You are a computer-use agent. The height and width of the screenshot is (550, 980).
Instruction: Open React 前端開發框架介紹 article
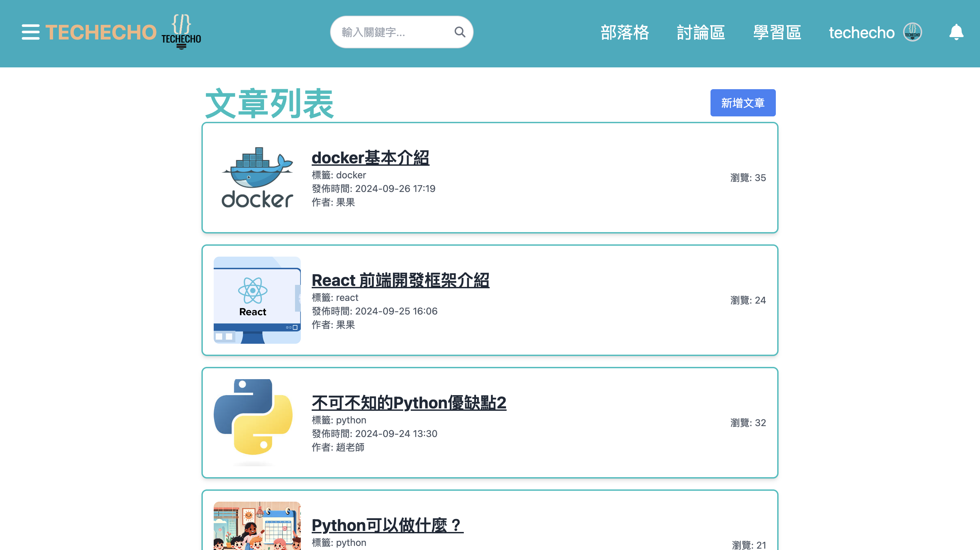(400, 280)
